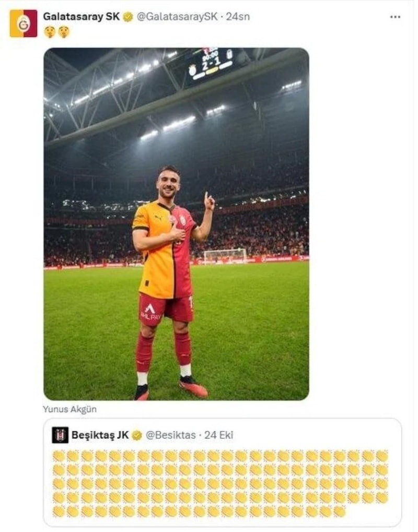The width and height of the screenshot is (418, 532).
Task: Open the Beşiktaş JK logo avatar
Action: pyautogui.click(x=60, y=435)
